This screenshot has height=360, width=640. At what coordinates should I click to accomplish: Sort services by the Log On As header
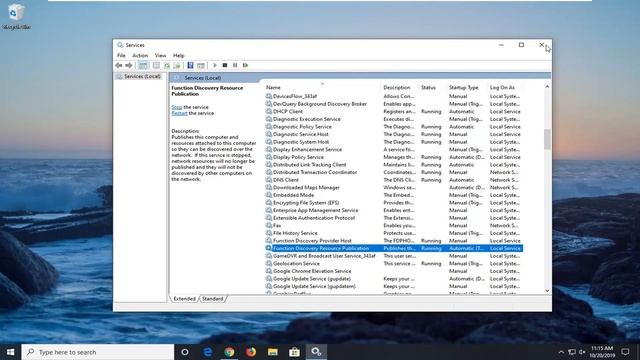pos(505,87)
